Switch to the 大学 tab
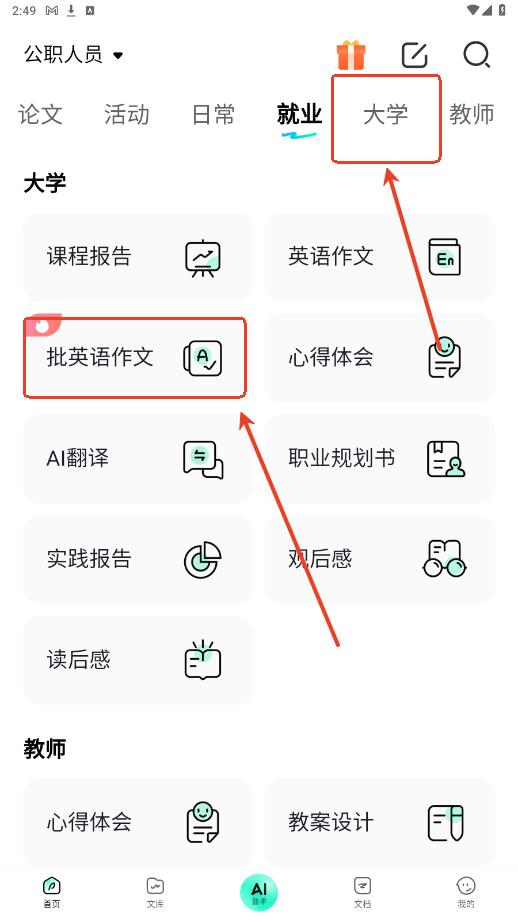This screenshot has height=922, width=518. [x=386, y=115]
